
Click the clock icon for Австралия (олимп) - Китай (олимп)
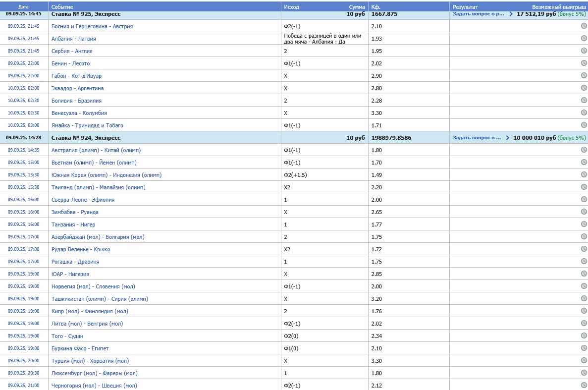(x=584, y=150)
